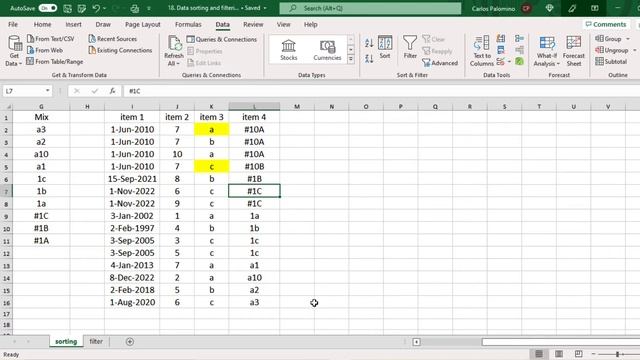Click the Insert Function fx icon
Screen dimensions: 640x360
tap(112, 91)
